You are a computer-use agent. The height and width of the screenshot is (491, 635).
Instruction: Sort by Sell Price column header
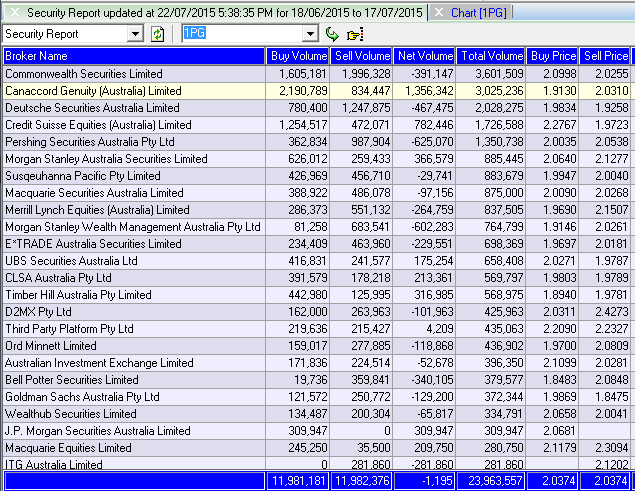coord(605,56)
